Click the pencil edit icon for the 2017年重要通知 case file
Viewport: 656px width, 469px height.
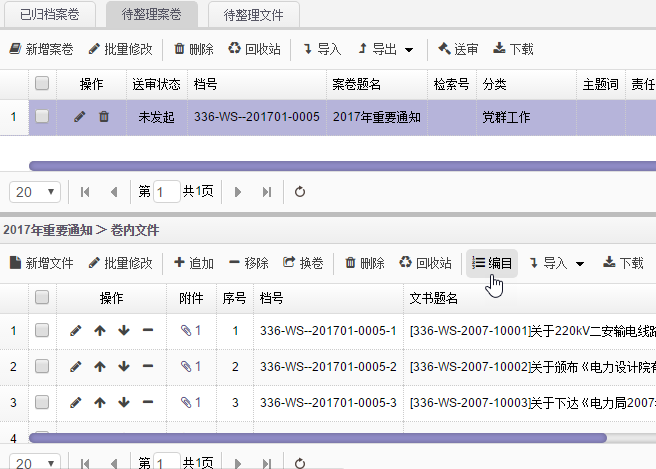pos(80,117)
